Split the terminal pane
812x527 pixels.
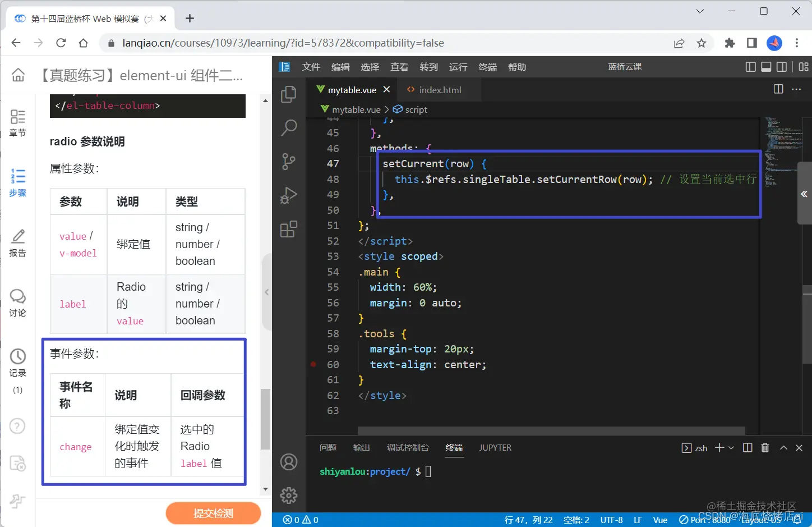point(747,447)
